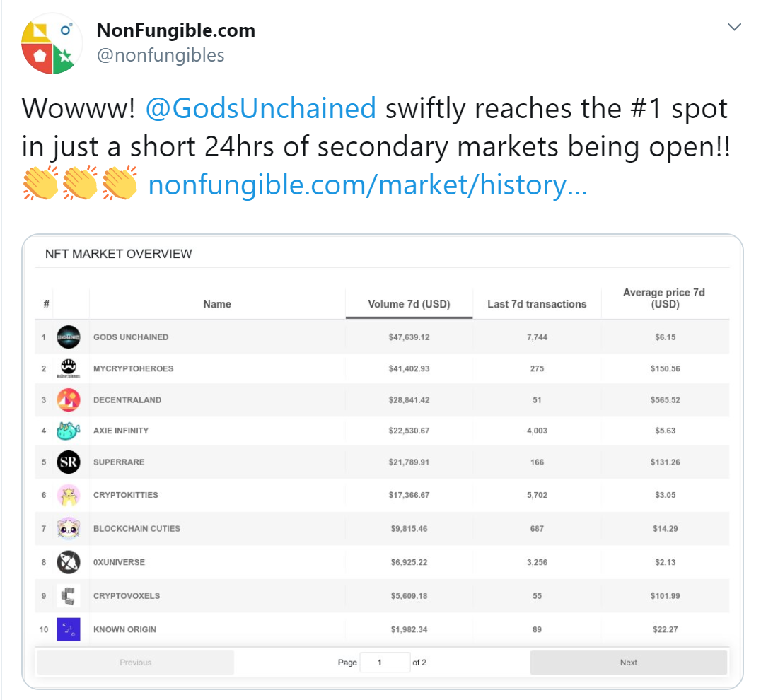Click the Gods Unchained logo icon

pos(69,337)
